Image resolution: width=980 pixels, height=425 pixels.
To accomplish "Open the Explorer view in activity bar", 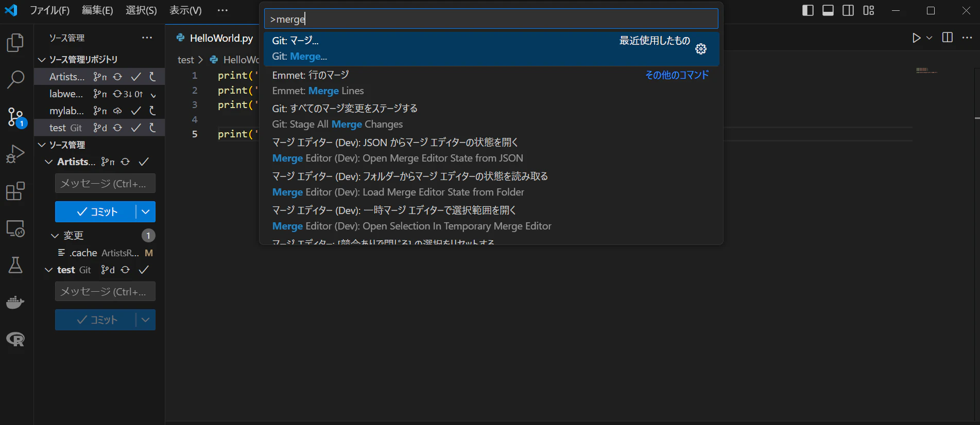I will coord(15,43).
